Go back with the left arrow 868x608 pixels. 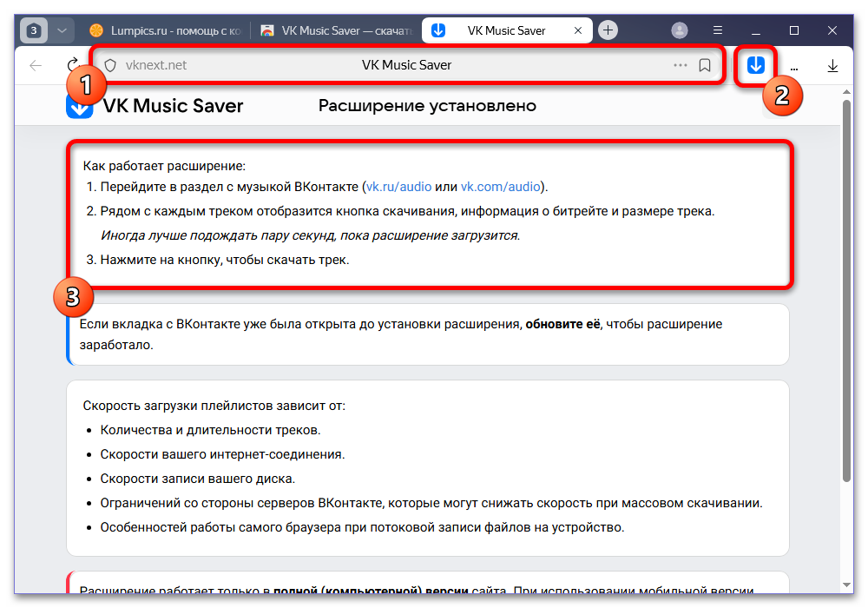36,65
